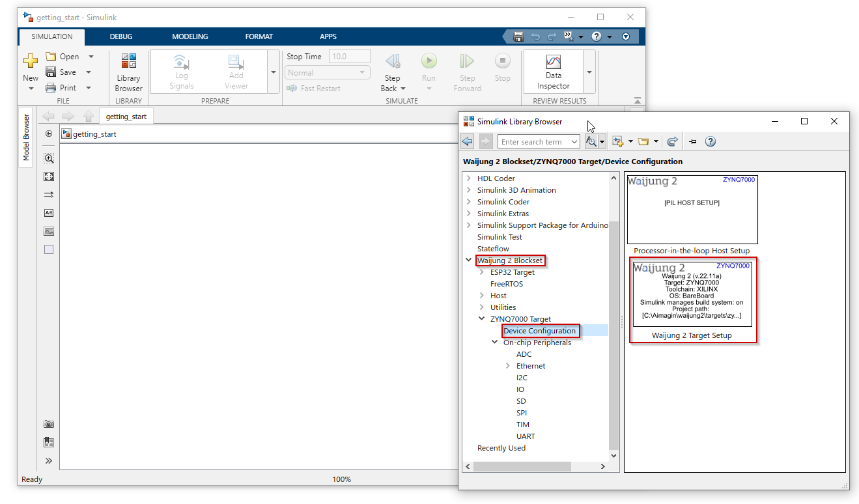Open the simulation mode Normal dropdown
Viewport: 859px width, 504px height.
tap(328, 73)
